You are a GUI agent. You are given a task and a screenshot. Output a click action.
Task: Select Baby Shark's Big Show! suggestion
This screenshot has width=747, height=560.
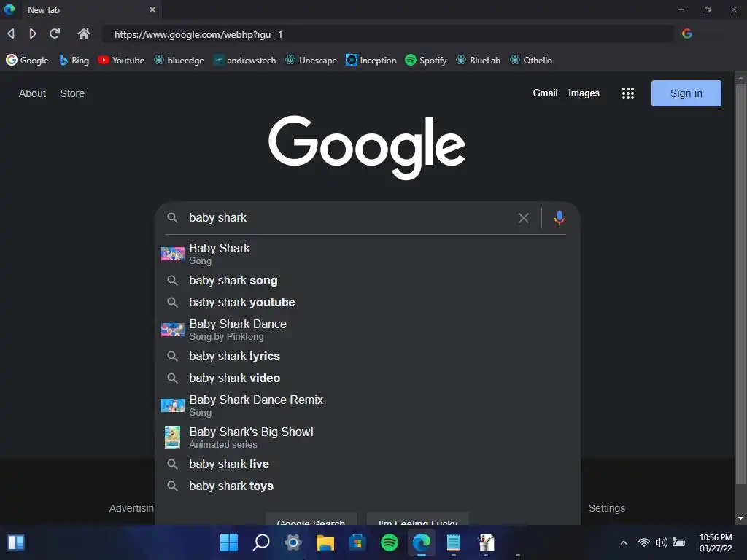click(x=368, y=437)
